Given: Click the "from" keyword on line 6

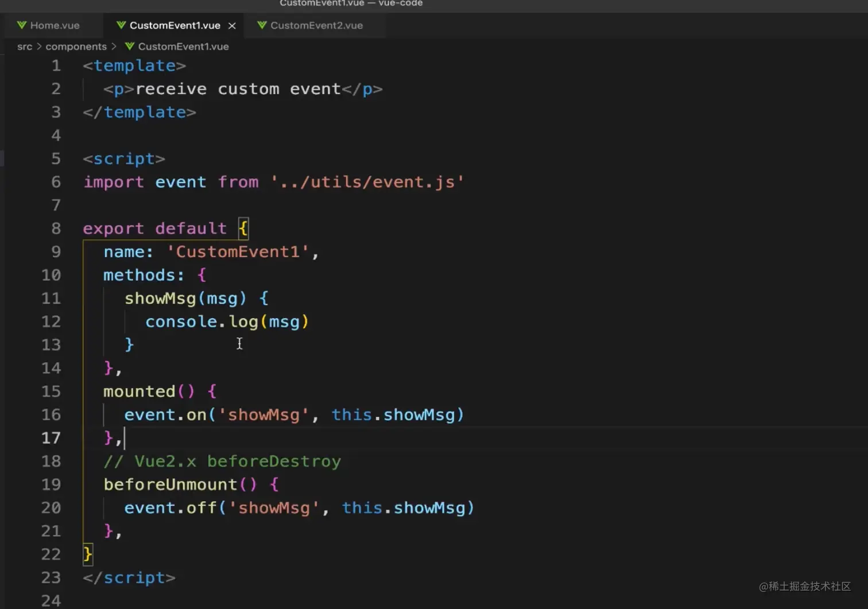Looking at the screenshot, I should point(238,182).
